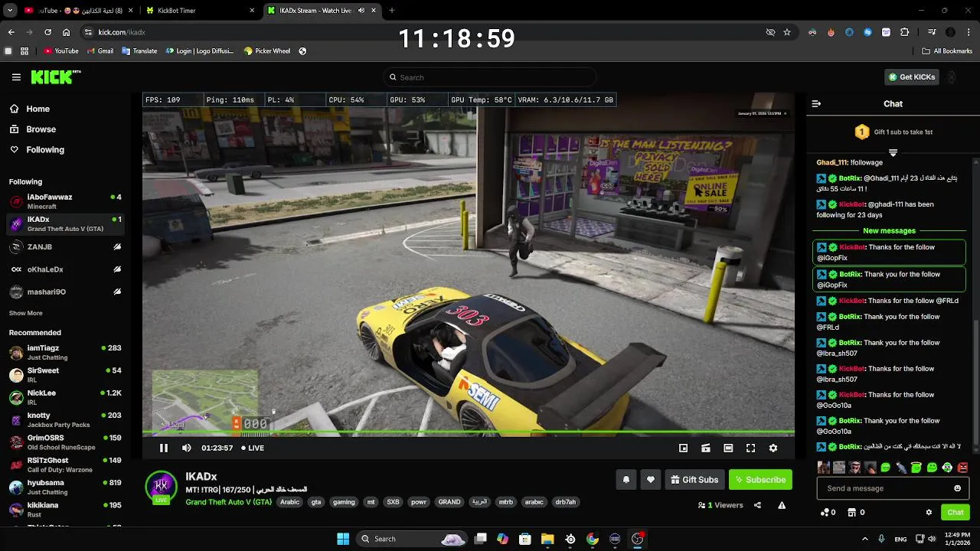Open chat settings gear icon
Viewport: 980px width, 551px height.
pyautogui.click(x=929, y=512)
